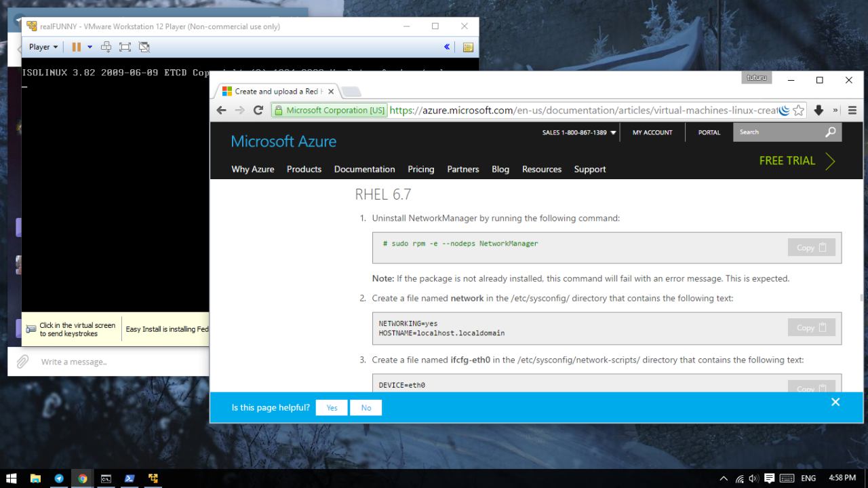Open the Partners menu

click(x=463, y=169)
